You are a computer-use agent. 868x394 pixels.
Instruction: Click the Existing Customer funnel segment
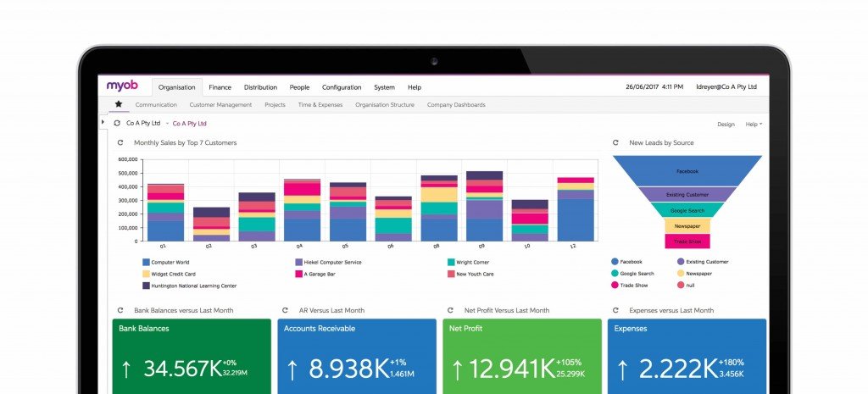[x=687, y=195]
